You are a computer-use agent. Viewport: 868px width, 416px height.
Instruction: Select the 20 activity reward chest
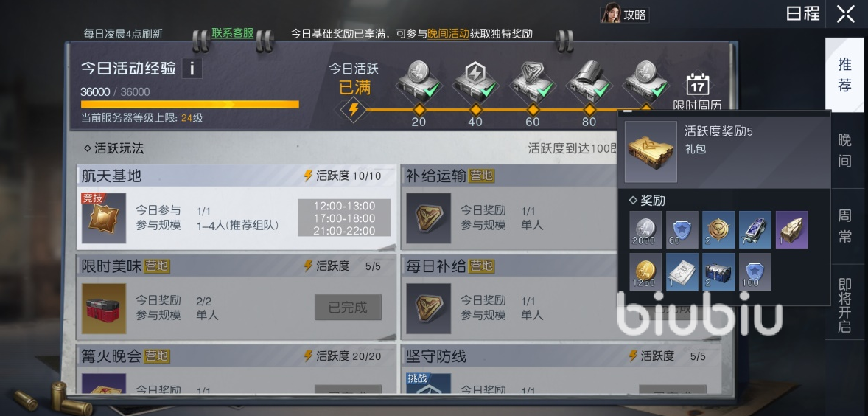[x=419, y=81]
